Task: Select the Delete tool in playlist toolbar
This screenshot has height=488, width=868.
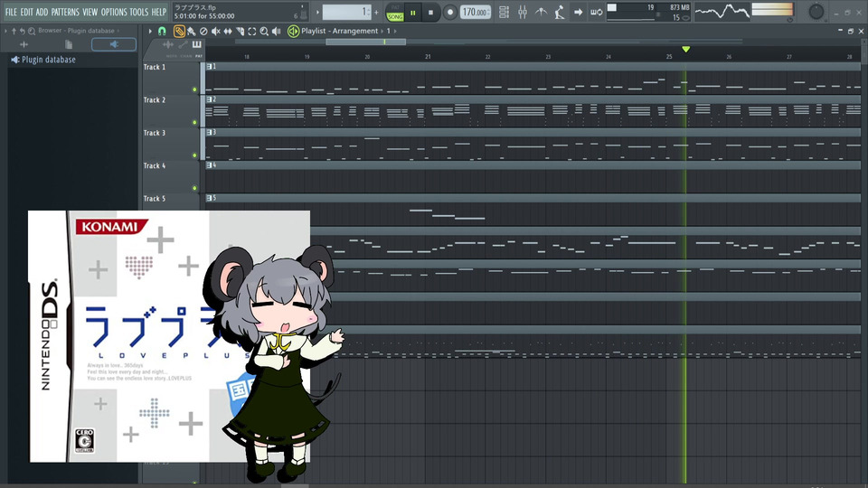Action: 203,32
